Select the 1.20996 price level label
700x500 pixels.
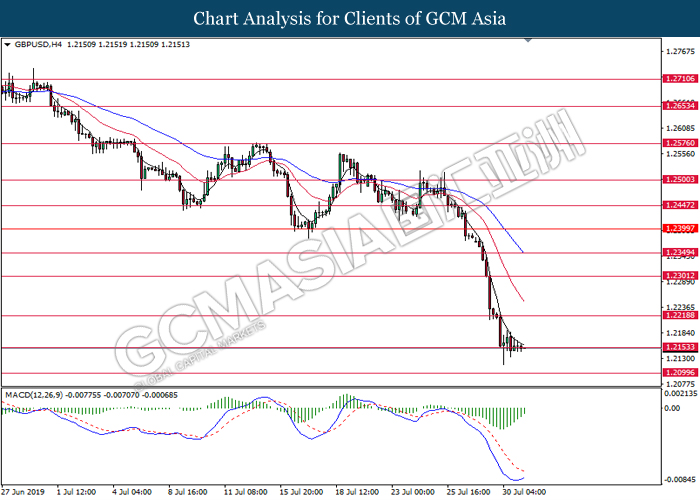tap(680, 372)
